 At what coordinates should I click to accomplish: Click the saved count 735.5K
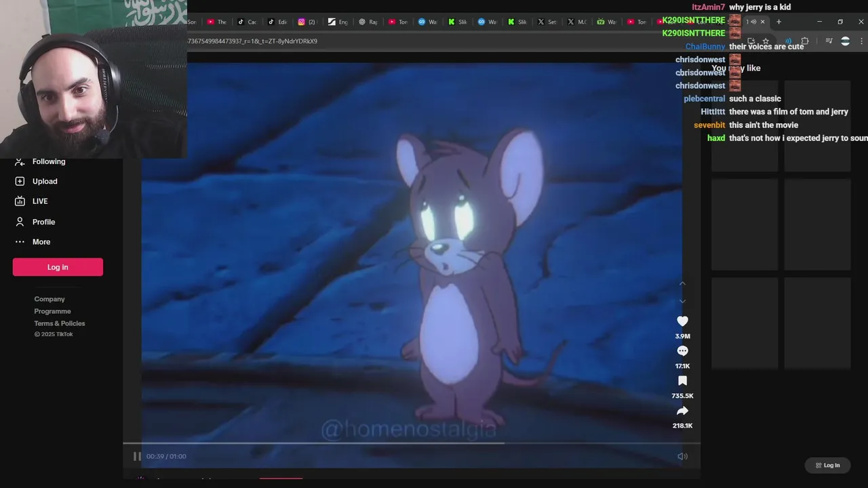click(682, 396)
